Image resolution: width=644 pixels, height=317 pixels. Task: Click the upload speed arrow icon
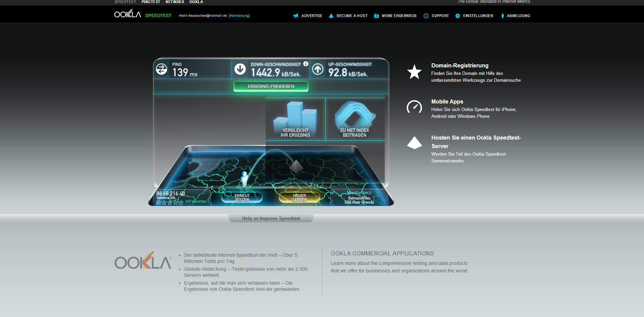point(318,69)
